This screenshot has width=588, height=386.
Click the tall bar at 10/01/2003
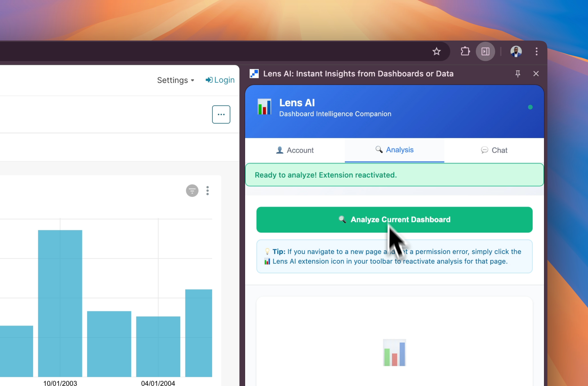click(60, 303)
